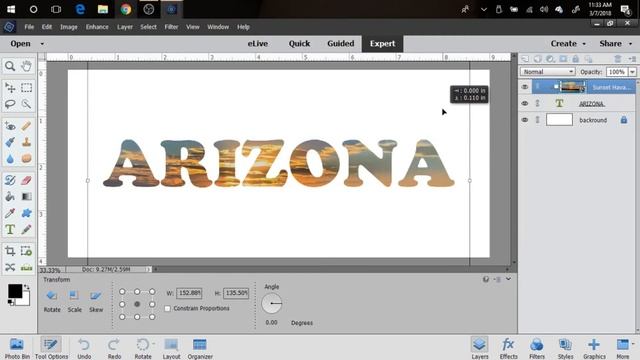Select the Content-Aware Move tool
640x360 pixels.
10,267
